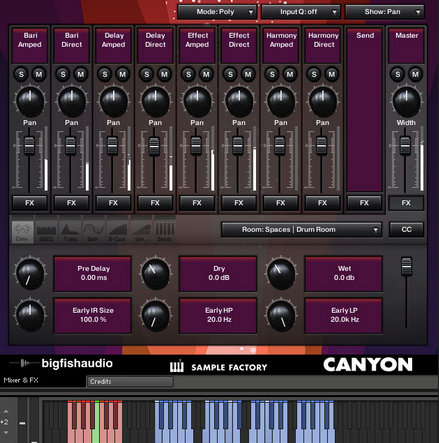The height and width of the screenshot is (443, 439).
Task: Open the Mode: Poly dropdown
Action: coord(217,12)
